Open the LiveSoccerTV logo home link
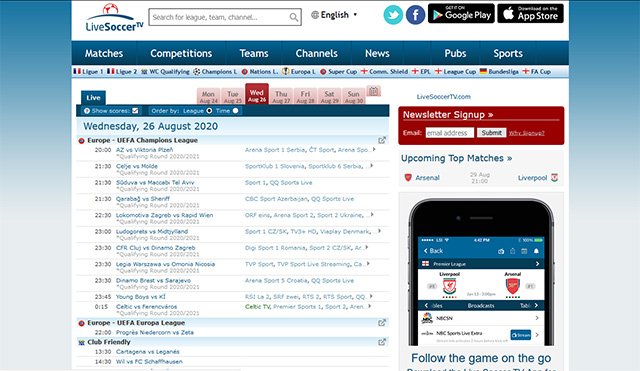This screenshot has width=640, height=371. point(114,18)
